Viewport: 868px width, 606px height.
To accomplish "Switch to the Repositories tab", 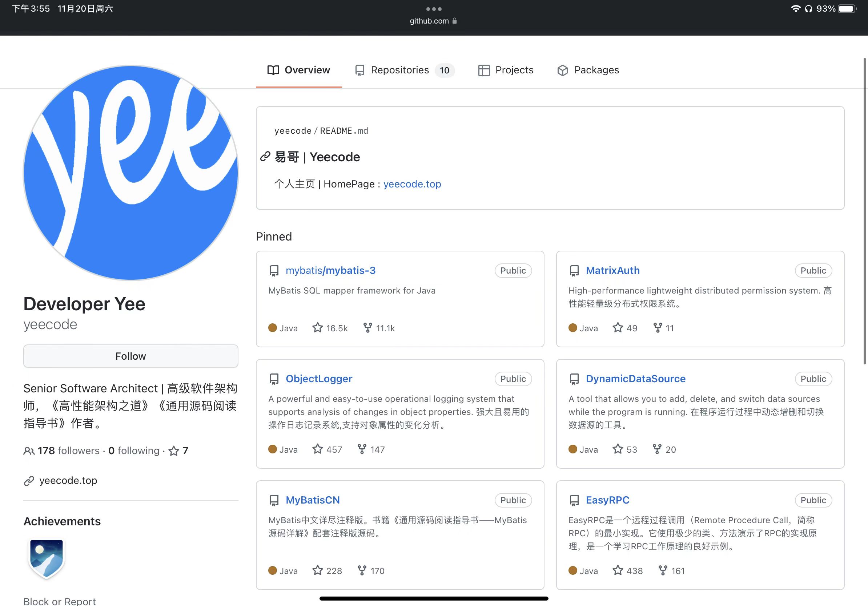I will (404, 70).
